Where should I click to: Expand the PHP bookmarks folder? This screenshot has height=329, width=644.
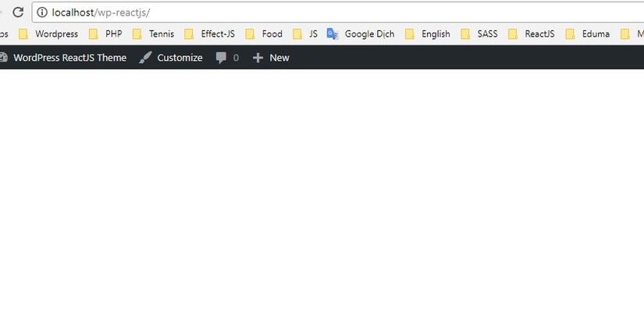(x=106, y=34)
